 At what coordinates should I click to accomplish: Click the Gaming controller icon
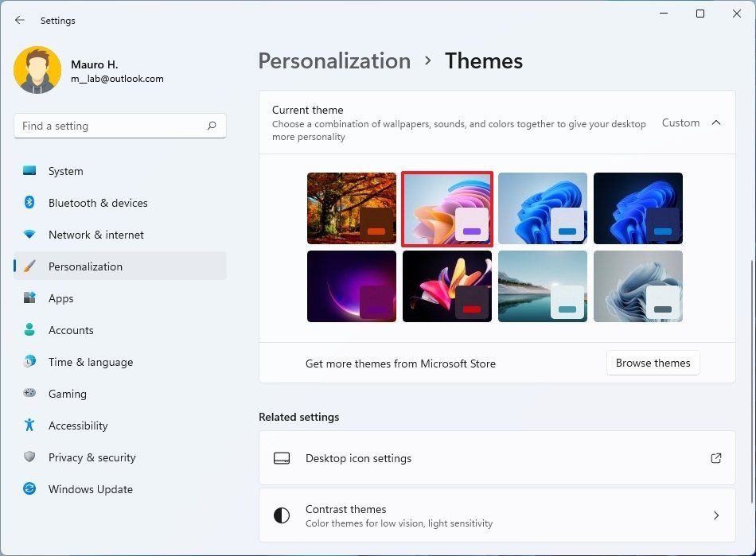coord(29,394)
